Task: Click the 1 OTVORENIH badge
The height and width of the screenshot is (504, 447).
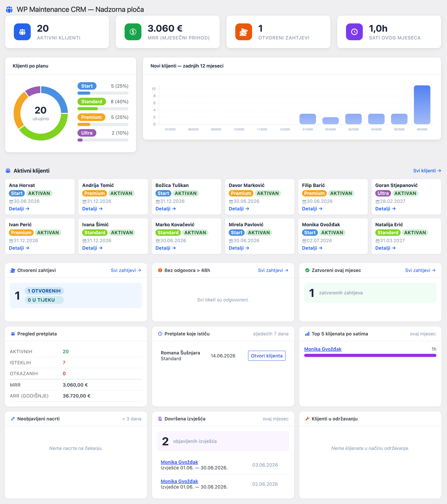Action: (44, 291)
